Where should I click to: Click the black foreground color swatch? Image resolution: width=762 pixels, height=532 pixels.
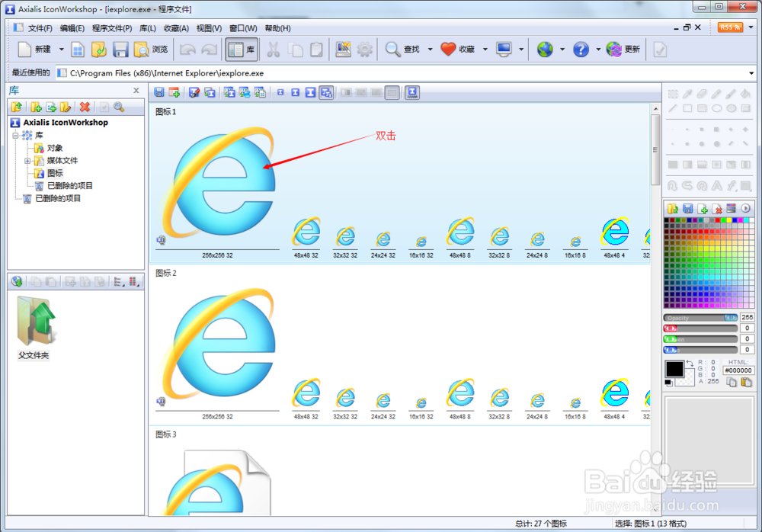pyautogui.click(x=674, y=369)
